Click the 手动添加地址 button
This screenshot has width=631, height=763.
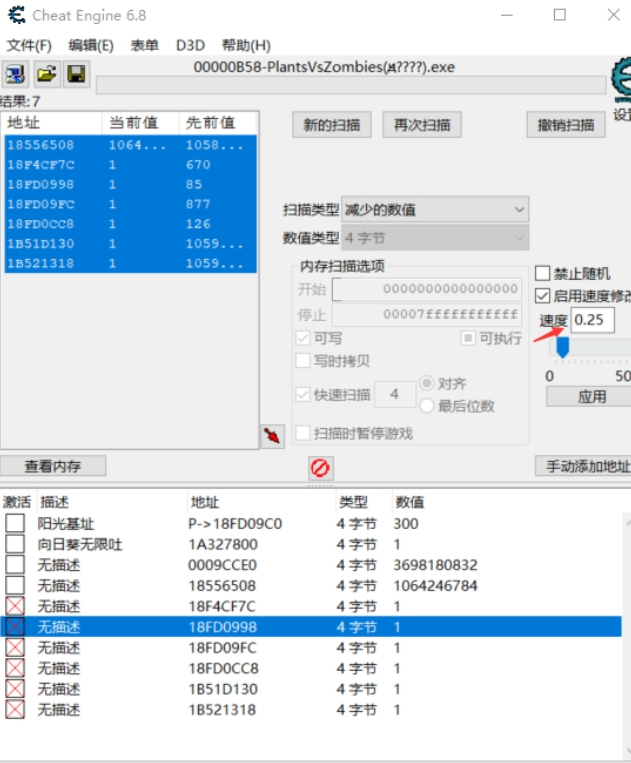[x=583, y=466]
